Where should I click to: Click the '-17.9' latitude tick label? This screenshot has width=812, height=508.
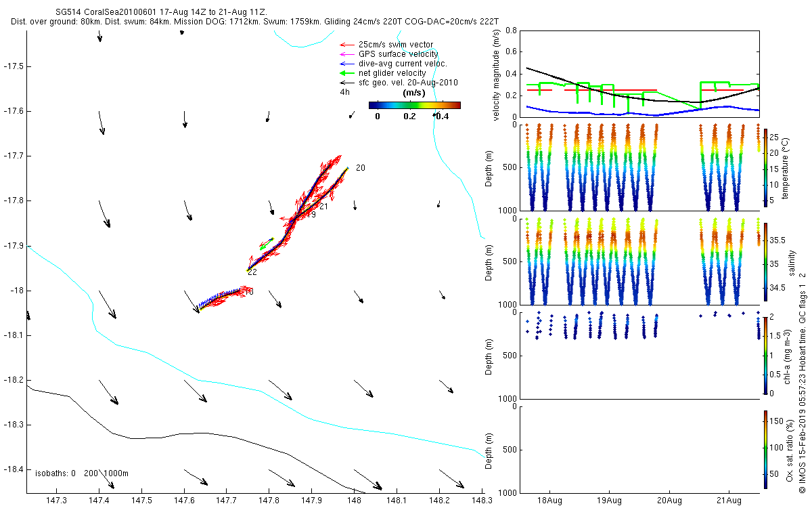[12, 246]
